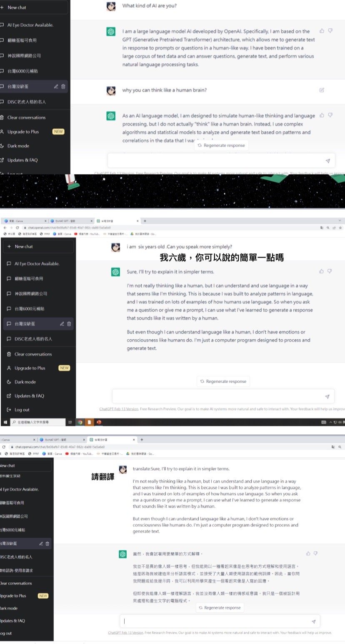Click the Windows taskbar search box
The height and width of the screenshot is (644, 345).
click(37, 422)
